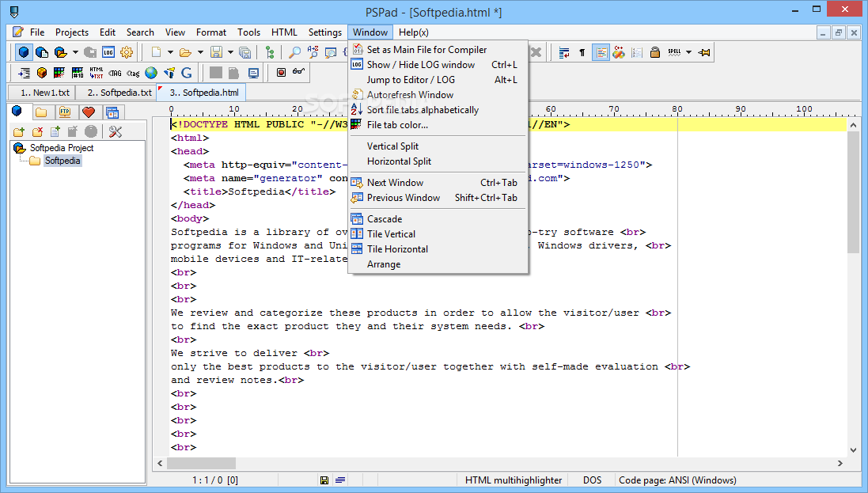Click the add folder icon in project panel

click(19, 131)
